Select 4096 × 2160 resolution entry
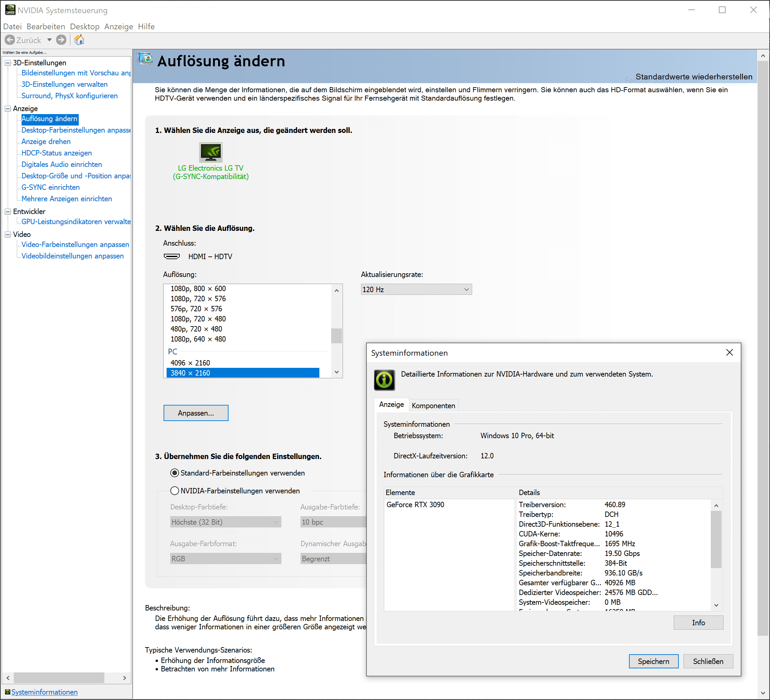Viewport: 770px width, 700px height. (x=190, y=363)
